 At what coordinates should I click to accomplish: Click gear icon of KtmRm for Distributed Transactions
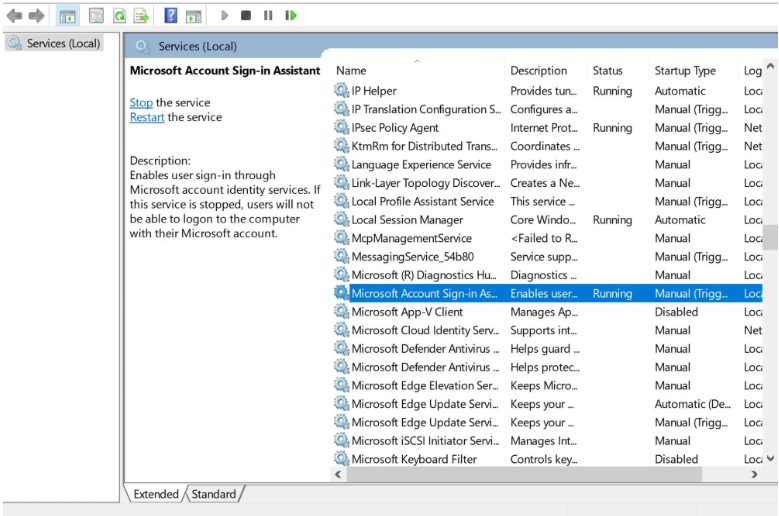pyautogui.click(x=341, y=146)
